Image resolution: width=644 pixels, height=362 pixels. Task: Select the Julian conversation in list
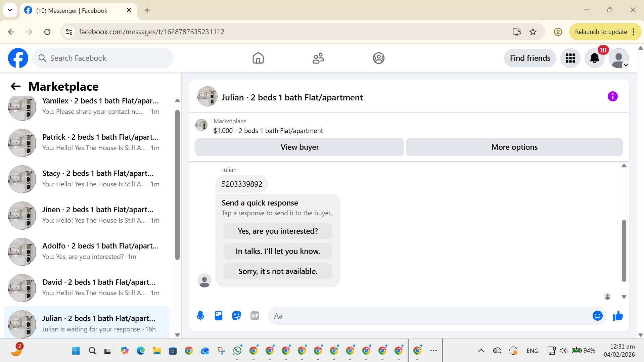tap(87, 322)
